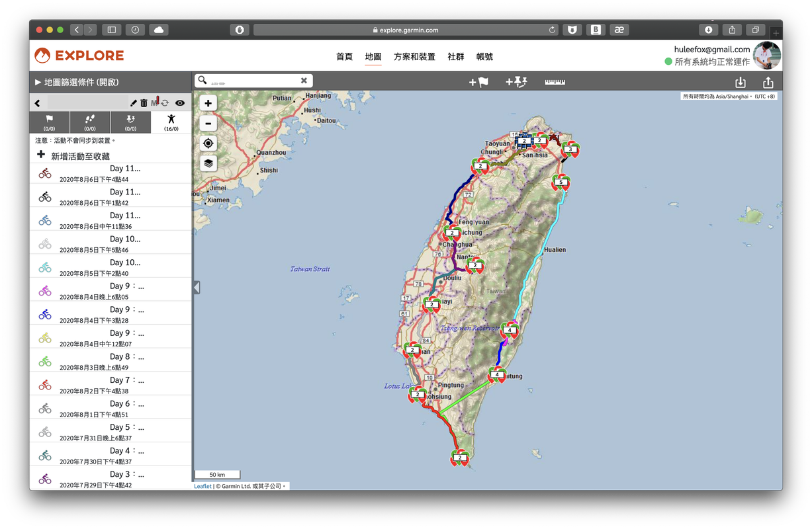Click the circular refresh sync icon in panel

(x=165, y=103)
